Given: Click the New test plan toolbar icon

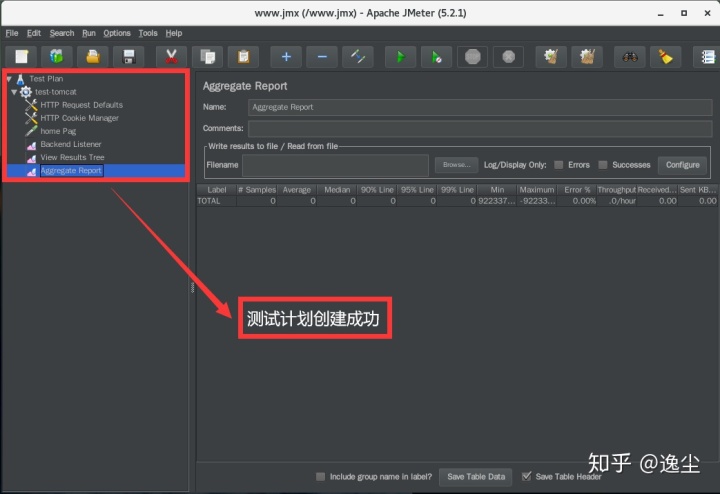Looking at the screenshot, I should [x=21, y=57].
